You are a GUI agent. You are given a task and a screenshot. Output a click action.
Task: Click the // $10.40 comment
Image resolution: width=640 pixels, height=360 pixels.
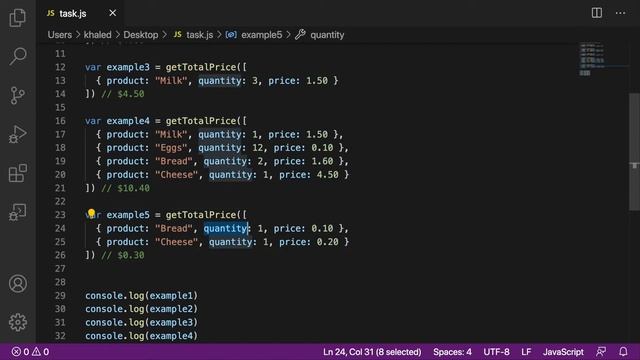(x=125, y=188)
